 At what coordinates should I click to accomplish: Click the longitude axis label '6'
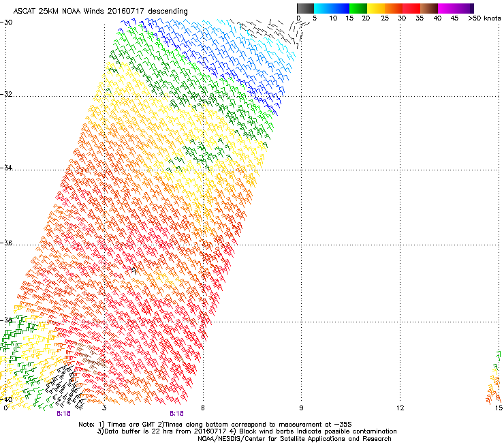203,408
